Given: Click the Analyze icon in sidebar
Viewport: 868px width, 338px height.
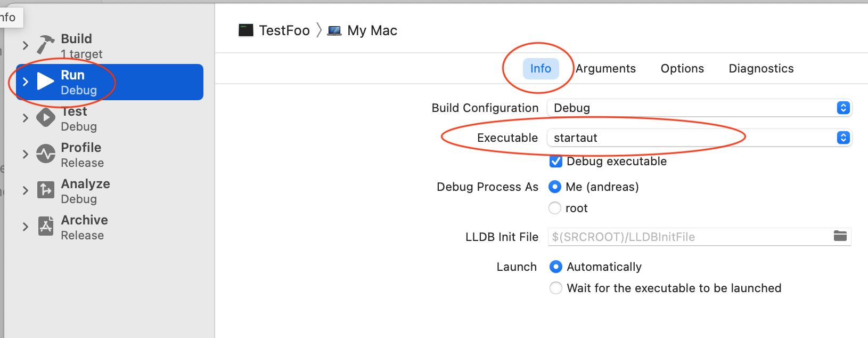Looking at the screenshot, I should pyautogui.click(x=46, y=190).
